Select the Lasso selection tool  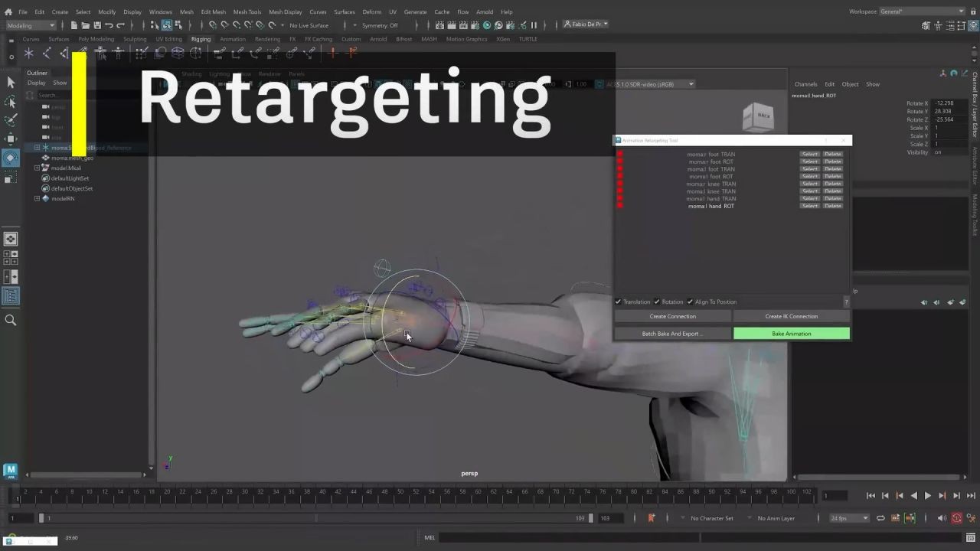tap(11, 102)
